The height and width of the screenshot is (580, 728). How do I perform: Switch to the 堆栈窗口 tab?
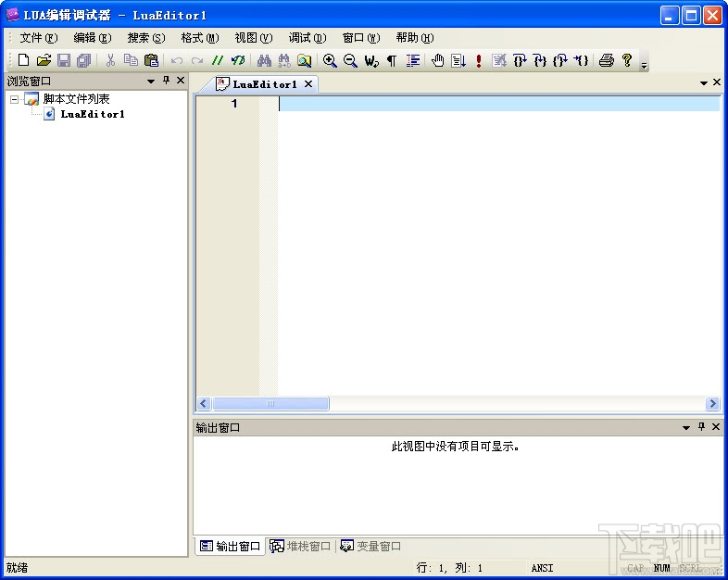(x=300, y=546)
